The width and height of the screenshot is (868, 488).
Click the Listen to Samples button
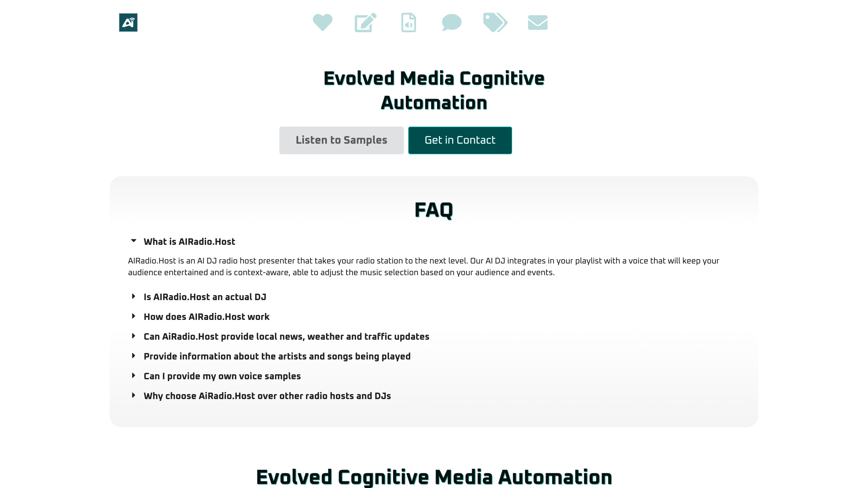pyautogui.click(x=341, y=140)
